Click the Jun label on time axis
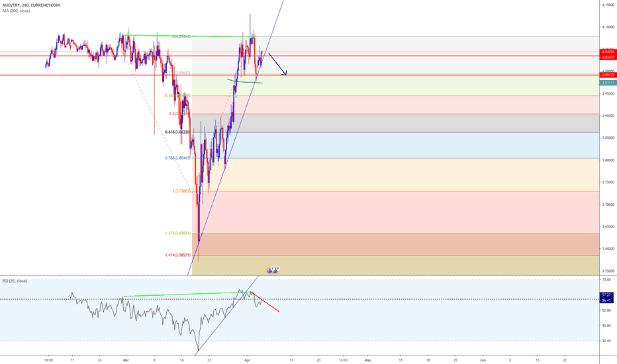The width and height of the screenshot is (617, 364). pos(483,360)
